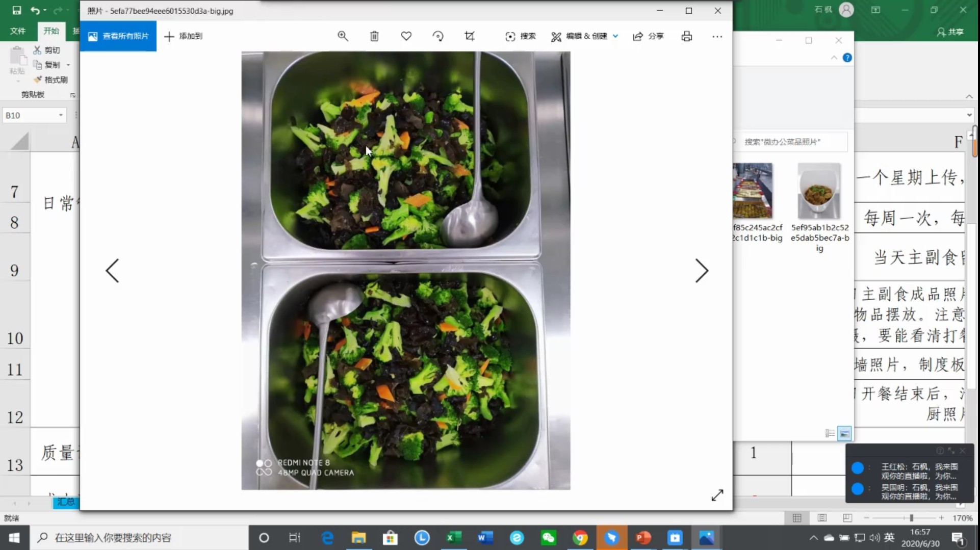
Task: Expand the 复制 dropdown arrow in ribbon
Action: 68,65
